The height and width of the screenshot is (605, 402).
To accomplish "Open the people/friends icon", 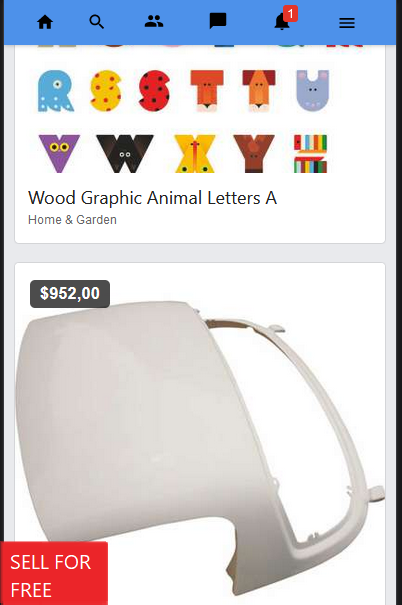I will (x=154, y=21).
